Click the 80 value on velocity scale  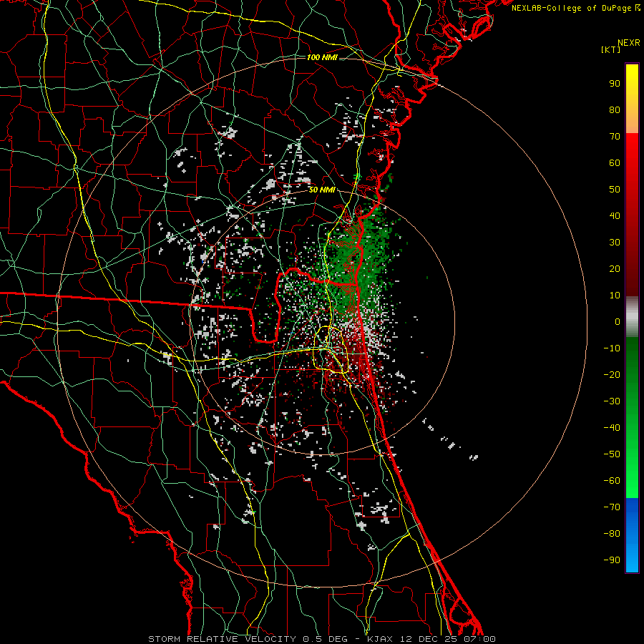click(x=615, y=110)
